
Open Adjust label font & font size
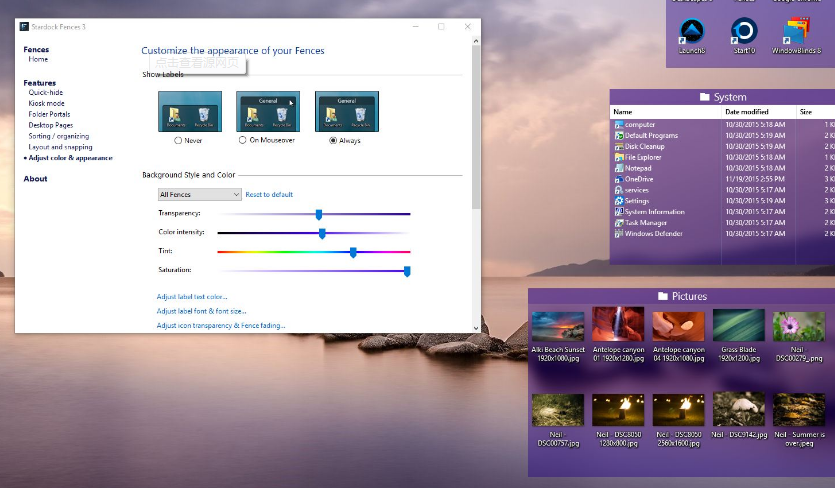click(x=201, y=311)
